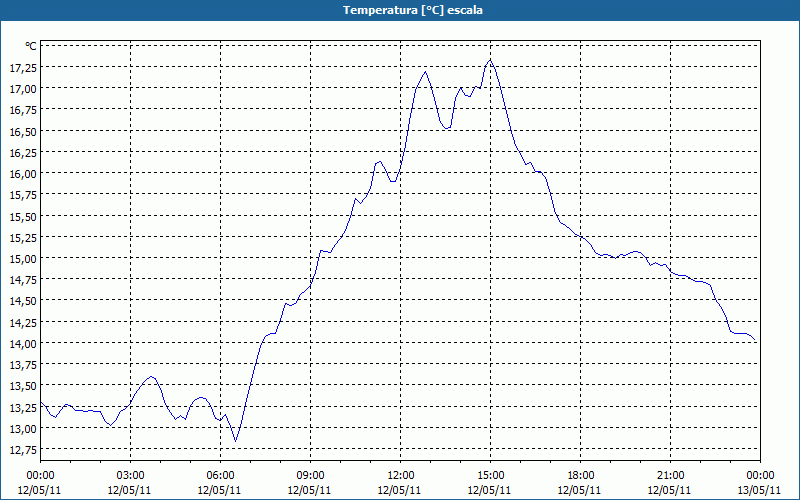Select the 15,00 y-axis value

click(x=23, y=259)
